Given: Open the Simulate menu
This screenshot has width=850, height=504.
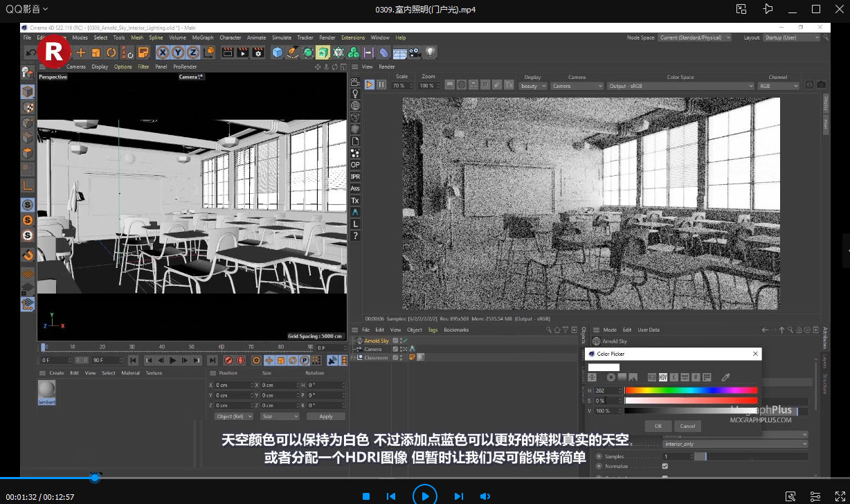Looking at the screenshot, I should tap(282, 37).
